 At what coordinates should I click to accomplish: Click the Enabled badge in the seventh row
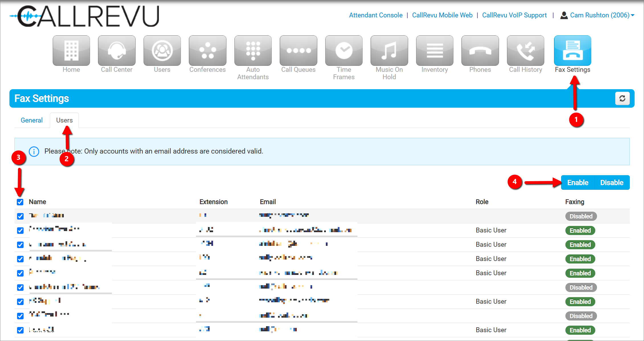coord(580,302)
